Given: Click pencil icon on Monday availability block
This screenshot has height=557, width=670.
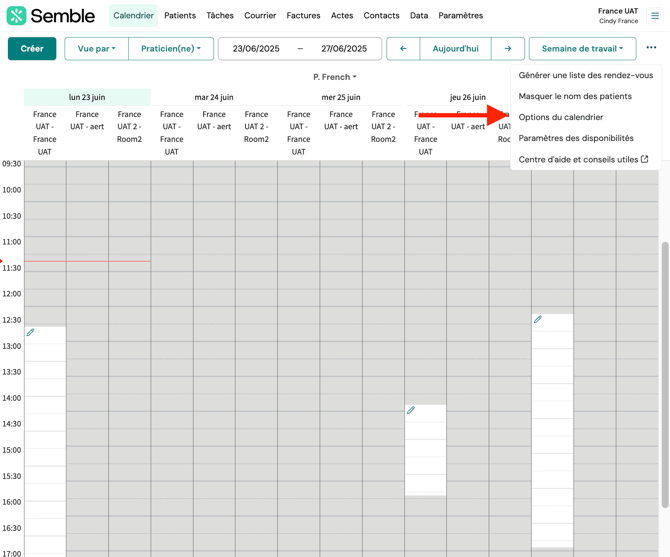Looking at the screenshot, I should pos(31,333).
